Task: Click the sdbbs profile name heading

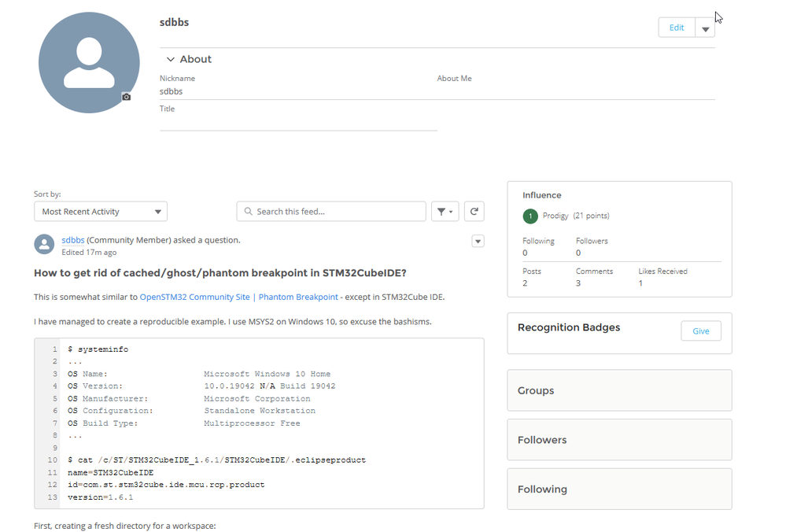Action: pyautogui.click(x=174, y=23)
